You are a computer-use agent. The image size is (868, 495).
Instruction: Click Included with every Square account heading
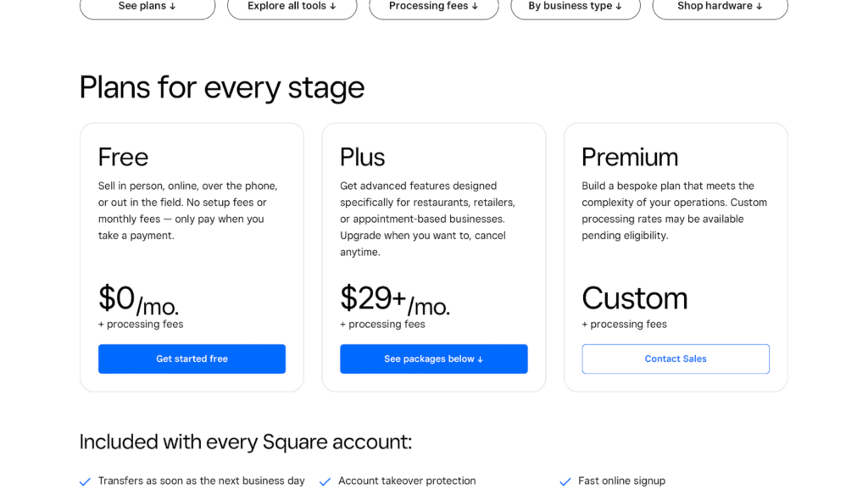click(x=246, y=442)
